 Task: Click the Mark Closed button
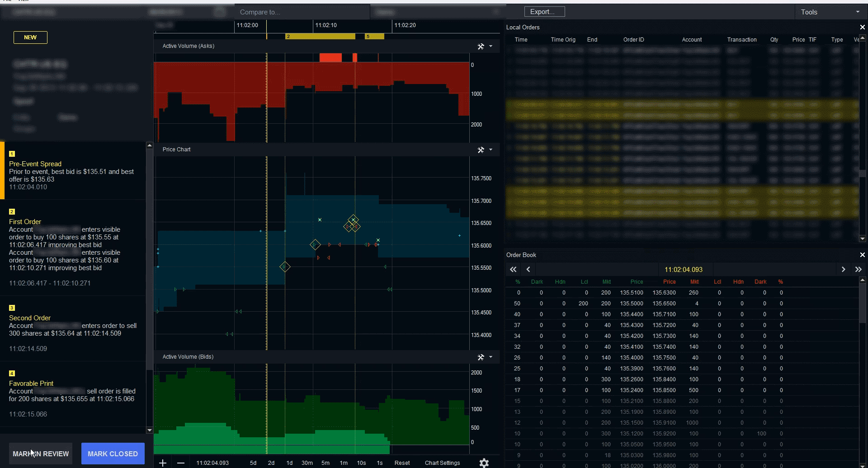coord(113,454)
